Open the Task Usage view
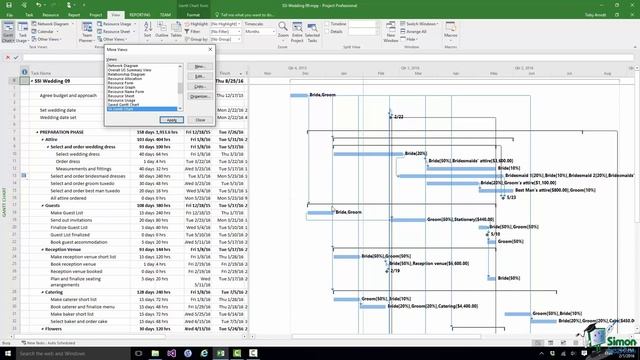 tap(22, 32)
